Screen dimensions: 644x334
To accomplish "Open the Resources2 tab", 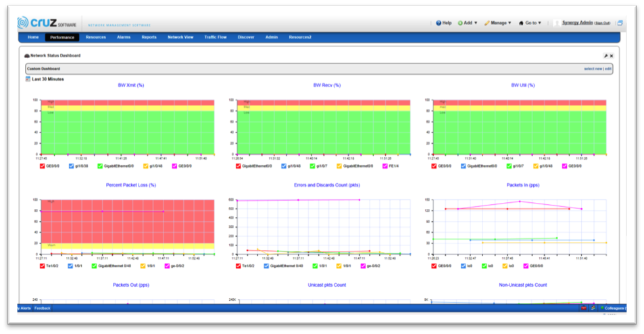I will (x=300, y=37).
